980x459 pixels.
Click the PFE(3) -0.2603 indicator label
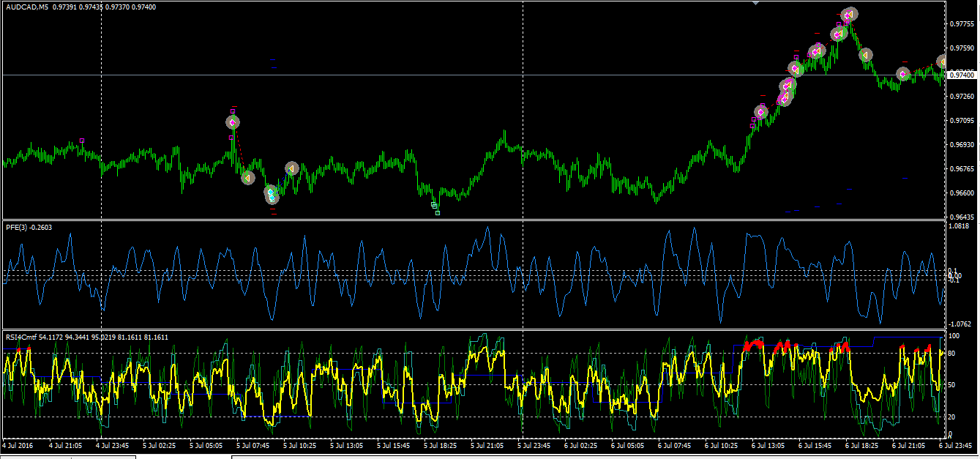(x=30, y=227)
